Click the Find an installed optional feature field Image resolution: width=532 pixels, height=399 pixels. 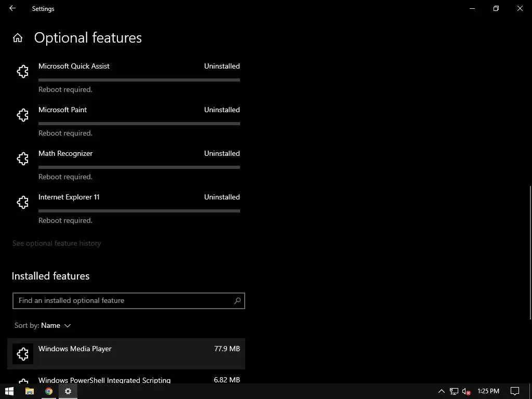tap(129, 301)
